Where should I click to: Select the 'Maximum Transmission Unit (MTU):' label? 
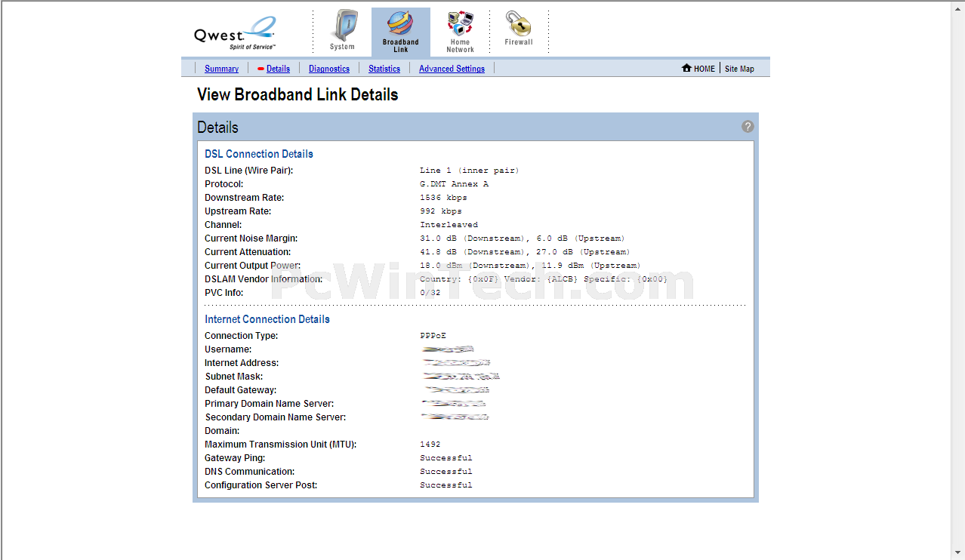[281, 445]
